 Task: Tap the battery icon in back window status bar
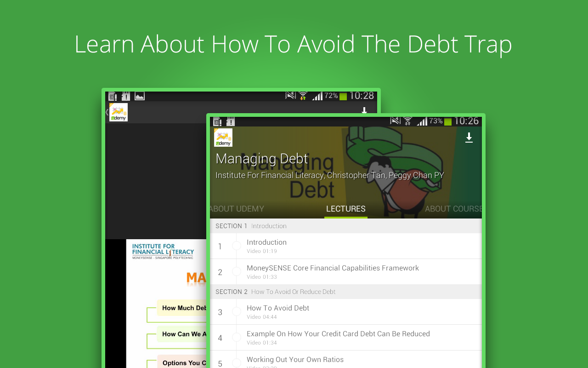[x=343, y=96]
